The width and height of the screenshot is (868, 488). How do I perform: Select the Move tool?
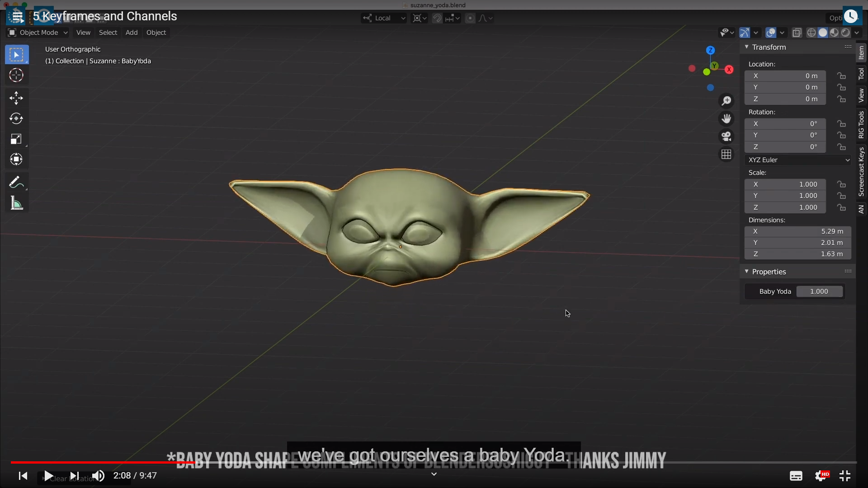click(x=16, y=98)
